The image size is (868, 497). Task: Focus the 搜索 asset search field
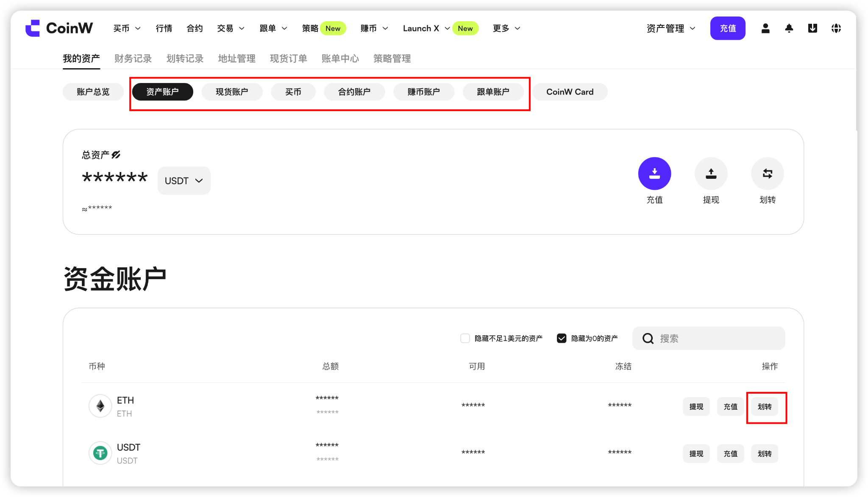pyautogui.click(x=709, y=339)
